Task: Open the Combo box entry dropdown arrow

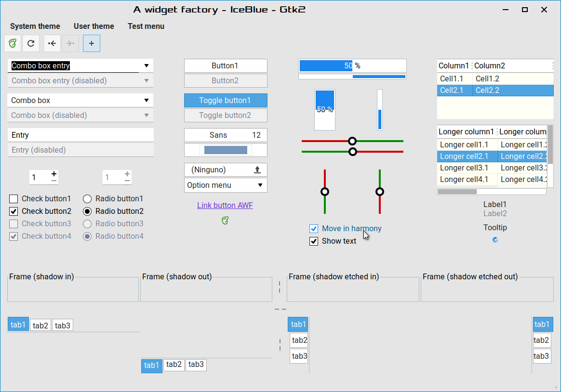Action: tap(147, 66)
